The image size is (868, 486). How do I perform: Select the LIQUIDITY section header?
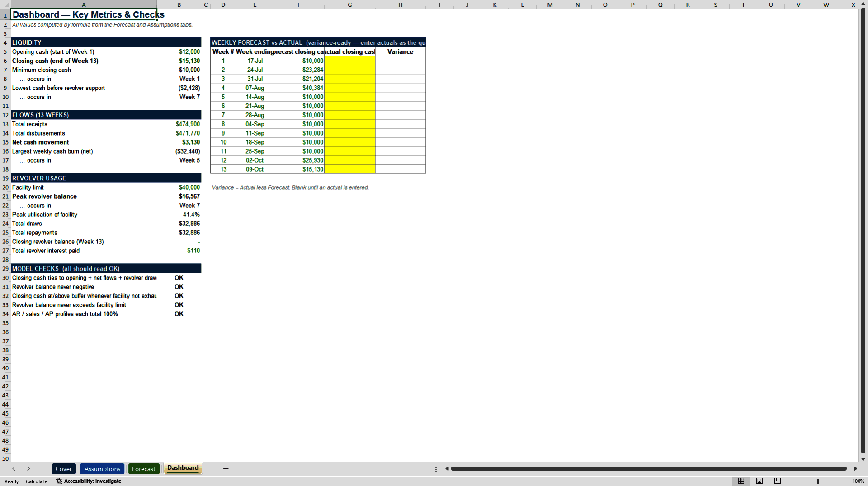(84, 42)
